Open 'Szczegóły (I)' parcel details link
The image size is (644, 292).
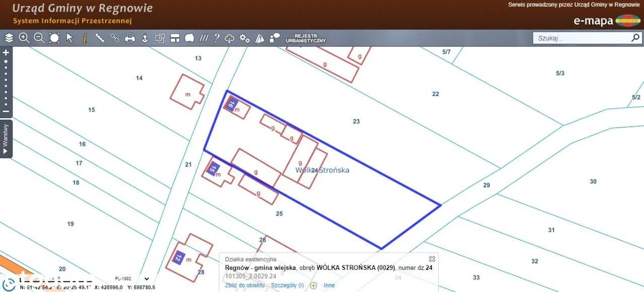(x=287, y=285)
